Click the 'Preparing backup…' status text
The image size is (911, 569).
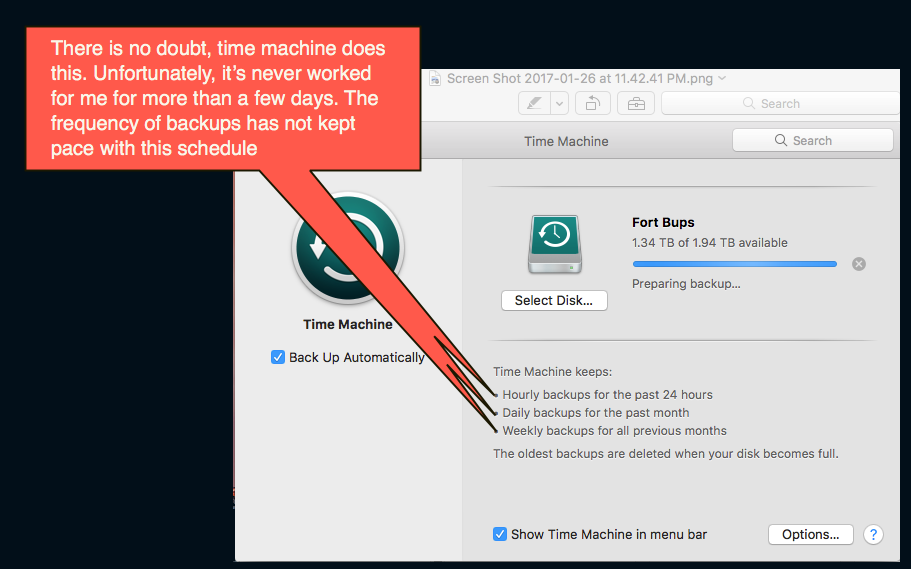click(686, 284)
